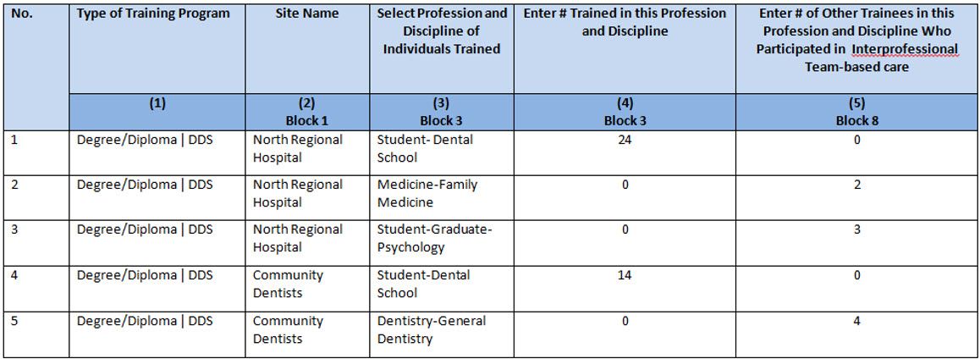Select the Interprofessional Team-based care column header
980x359 pixels.
pos(856,40)
